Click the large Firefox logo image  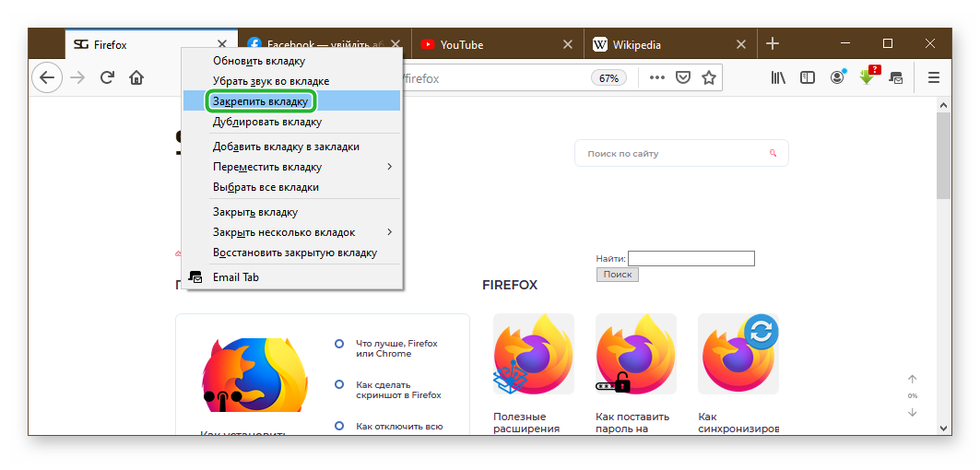click(x=255, y=375)
